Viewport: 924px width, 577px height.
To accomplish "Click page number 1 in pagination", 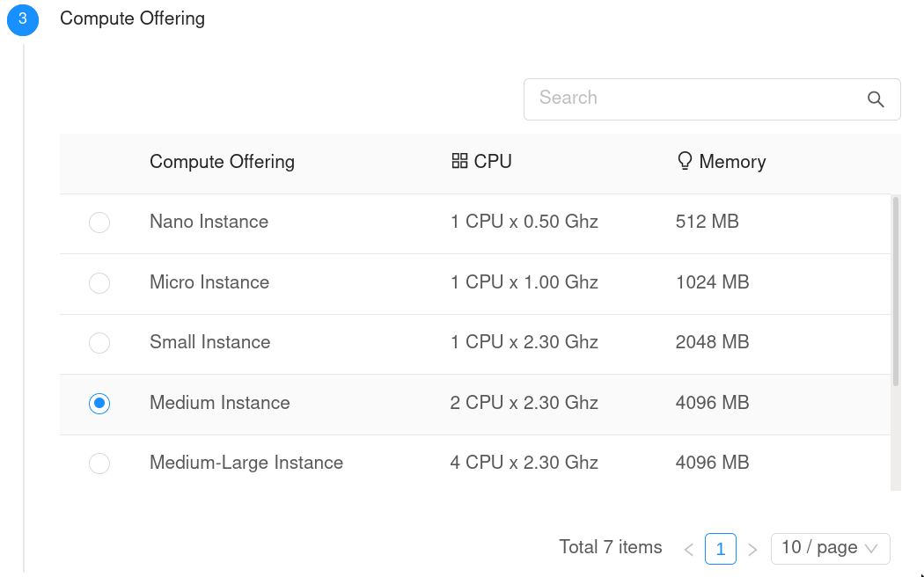I will pyautogui.click(x=720, y=549).
